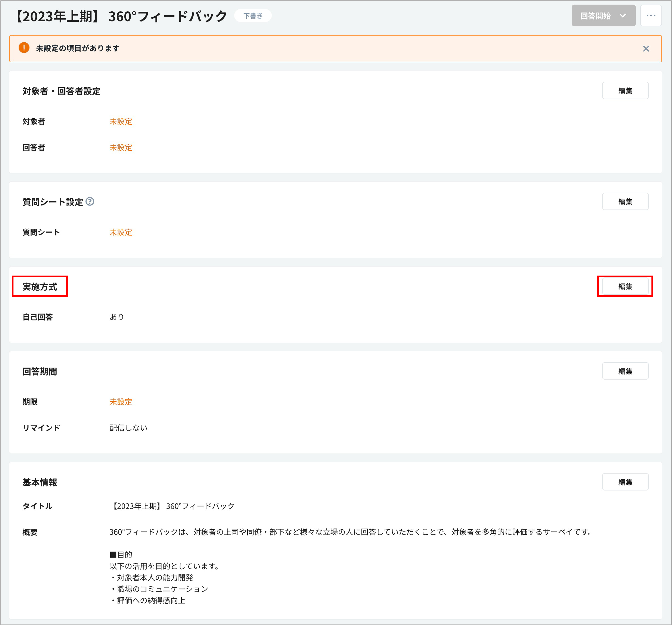Click 未設定 next to 質問シート
The image size is (672, 625).
(121, 232)
